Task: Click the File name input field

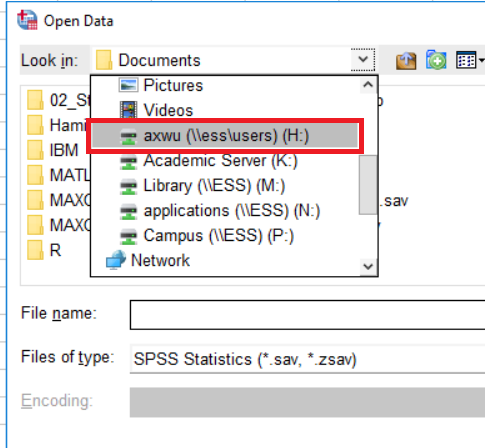Action: pos(307,315)
